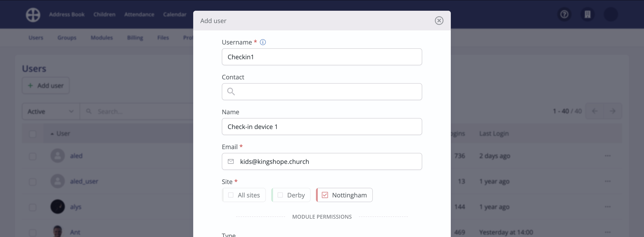Select the checkbox for aled
The width and height of the screenshot is (644, 237).
(32, 156)
